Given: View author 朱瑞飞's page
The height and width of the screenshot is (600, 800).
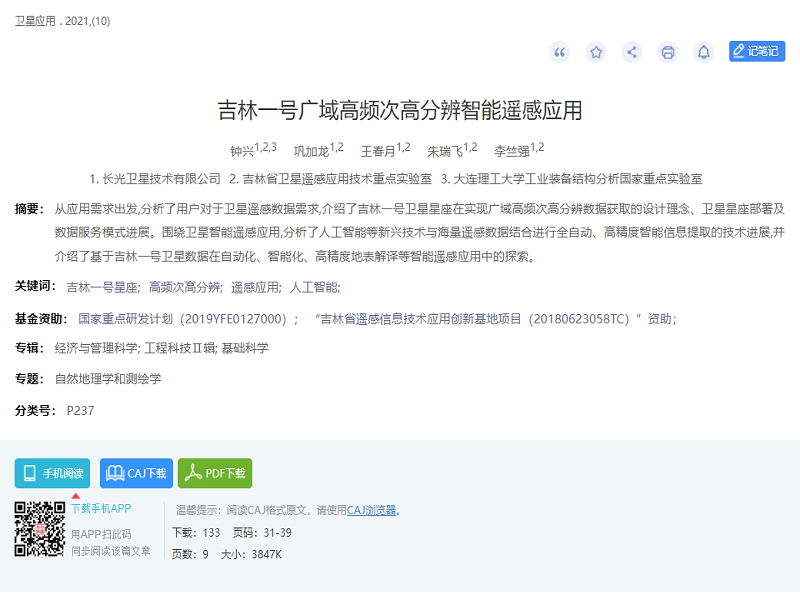Looking at the screenshot, I should pos(444,151).
